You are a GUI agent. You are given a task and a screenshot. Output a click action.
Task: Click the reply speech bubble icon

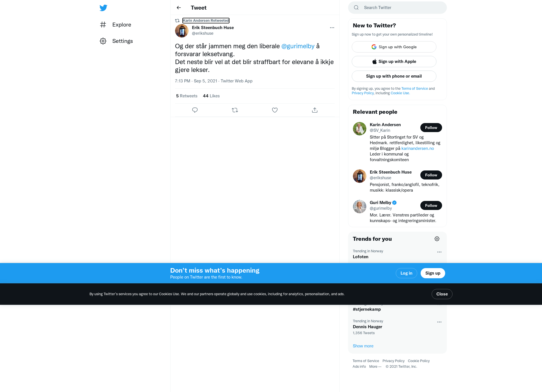coord(195,110)
